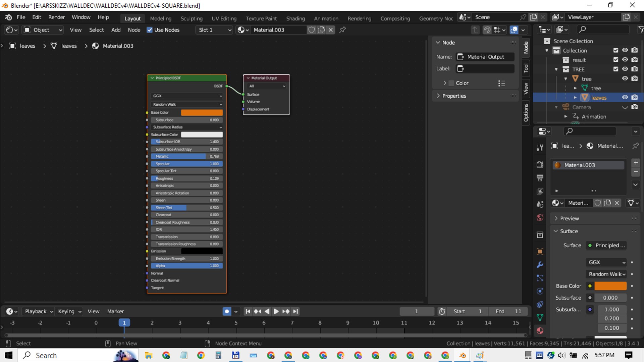Click the parent node tree arrow icon
The width and height of the screenshot is (644, 362).
(x=475, y=30)
